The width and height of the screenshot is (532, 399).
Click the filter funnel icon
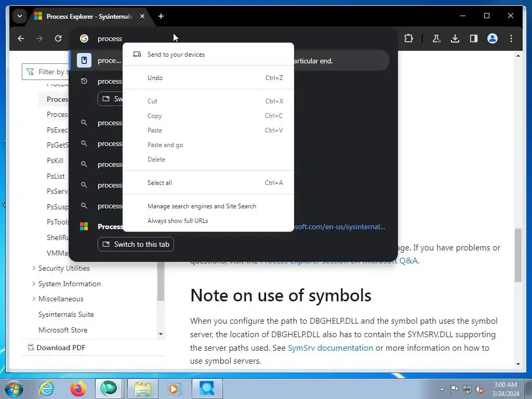[30, 72]
